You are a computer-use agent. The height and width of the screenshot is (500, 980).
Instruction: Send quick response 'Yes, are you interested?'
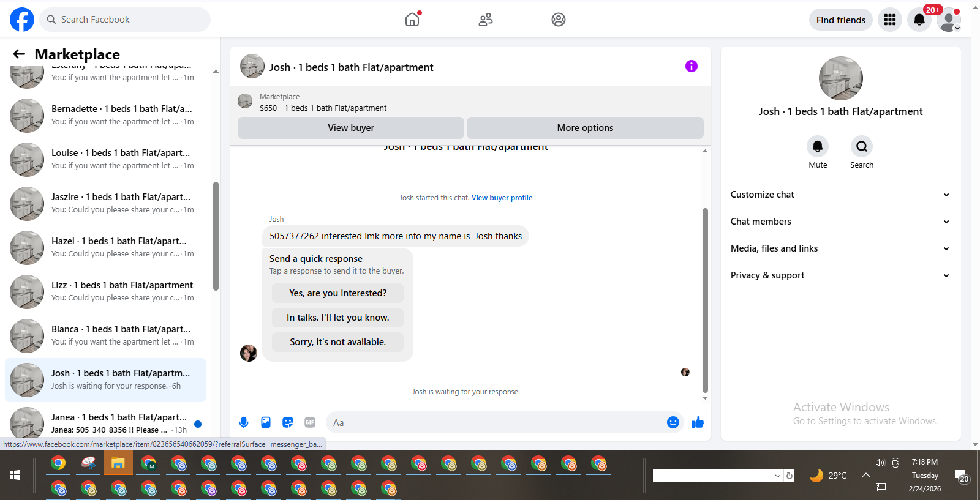tap(338, 293)
